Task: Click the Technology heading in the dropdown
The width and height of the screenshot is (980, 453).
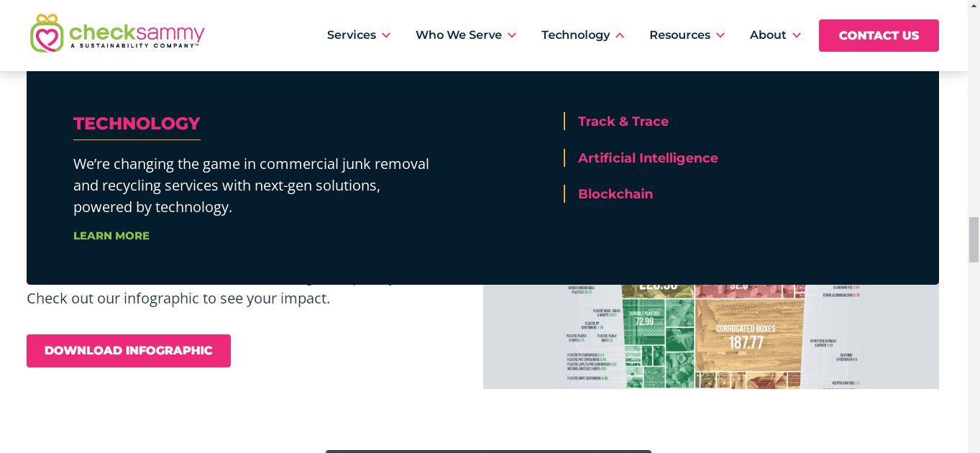Action: point(137,123)
